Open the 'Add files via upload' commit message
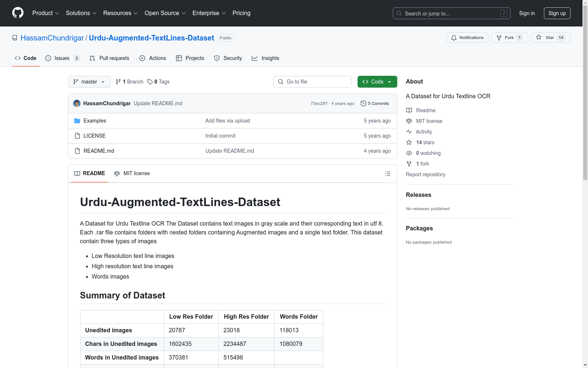The height and width of the screenshot is (368, 588). click(228, 121)
